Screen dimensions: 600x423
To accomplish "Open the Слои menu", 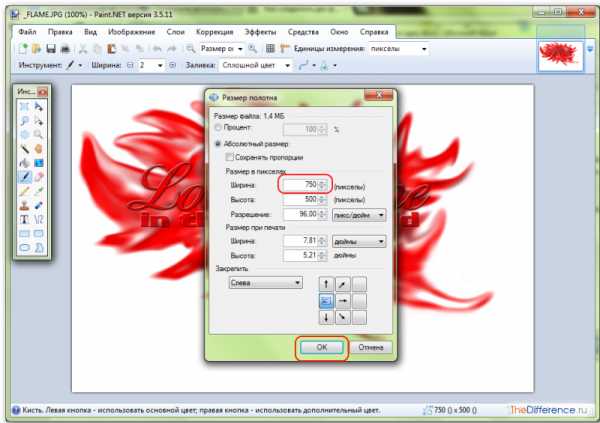I will click(x=176, y=32).
